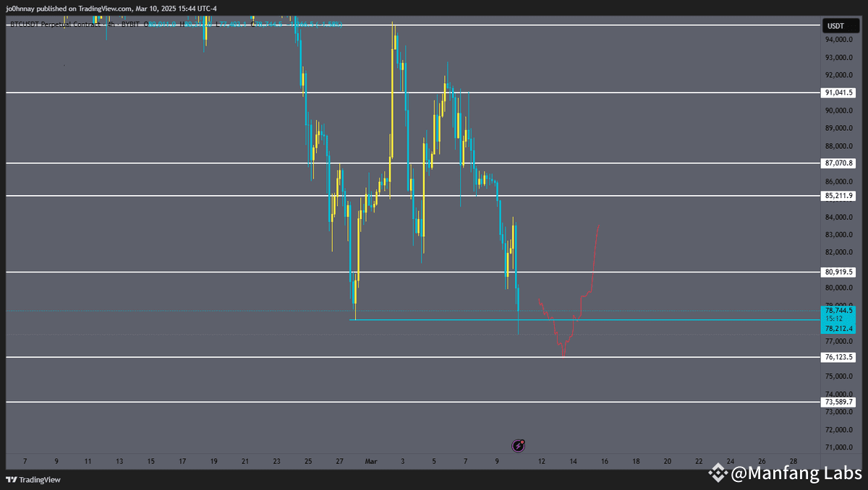Open the lightning bolt events icon above the timeline

tap(517, 446)
